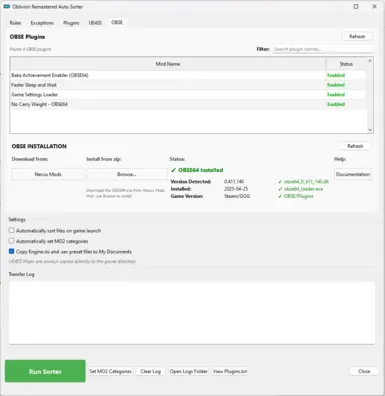Enable automatically sort files on game launch
Screen dimensions: 385x396
[x=12, y=230]
